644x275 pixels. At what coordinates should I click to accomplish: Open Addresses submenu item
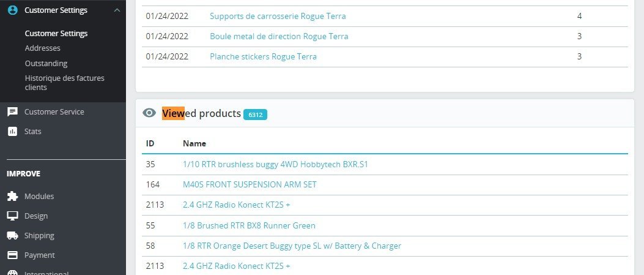(x=42, y=48)
